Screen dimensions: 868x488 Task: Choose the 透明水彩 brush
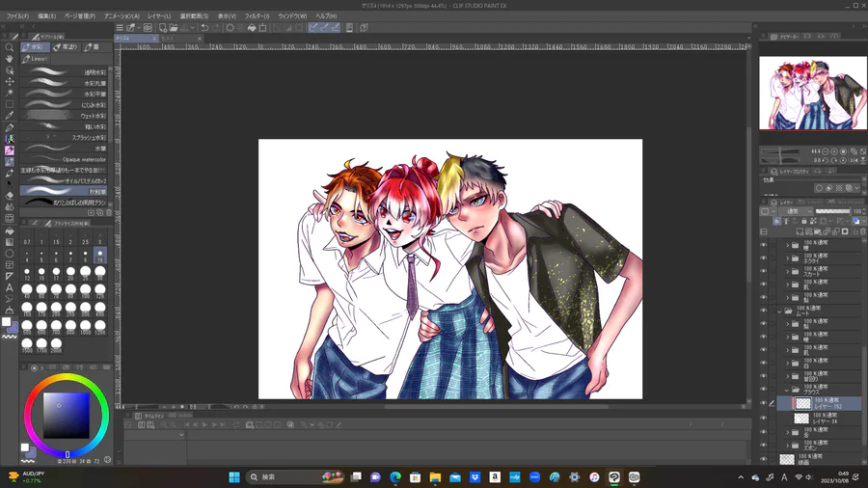(x=66, y=72)
